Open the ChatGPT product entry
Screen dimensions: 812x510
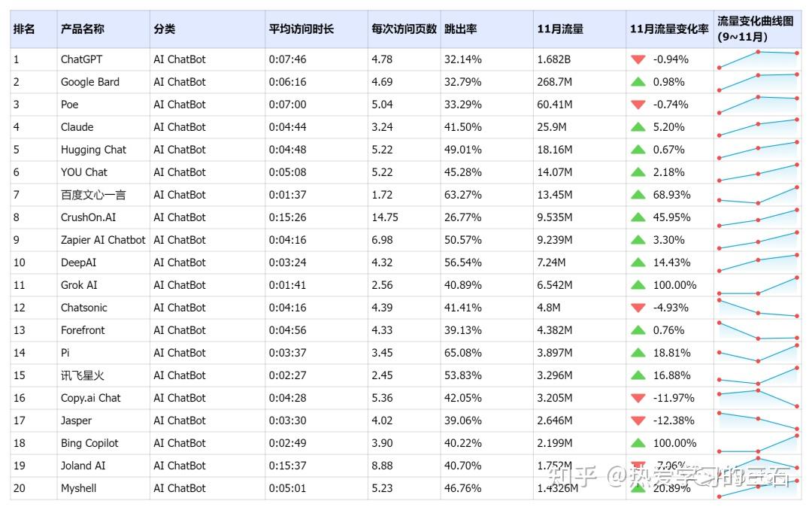(80, 59)
